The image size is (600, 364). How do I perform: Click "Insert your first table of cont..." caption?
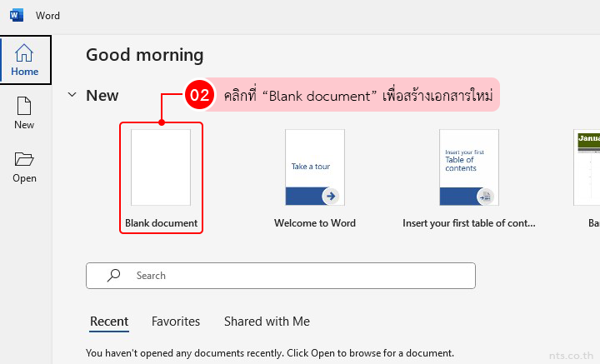(x=468, y=223)
